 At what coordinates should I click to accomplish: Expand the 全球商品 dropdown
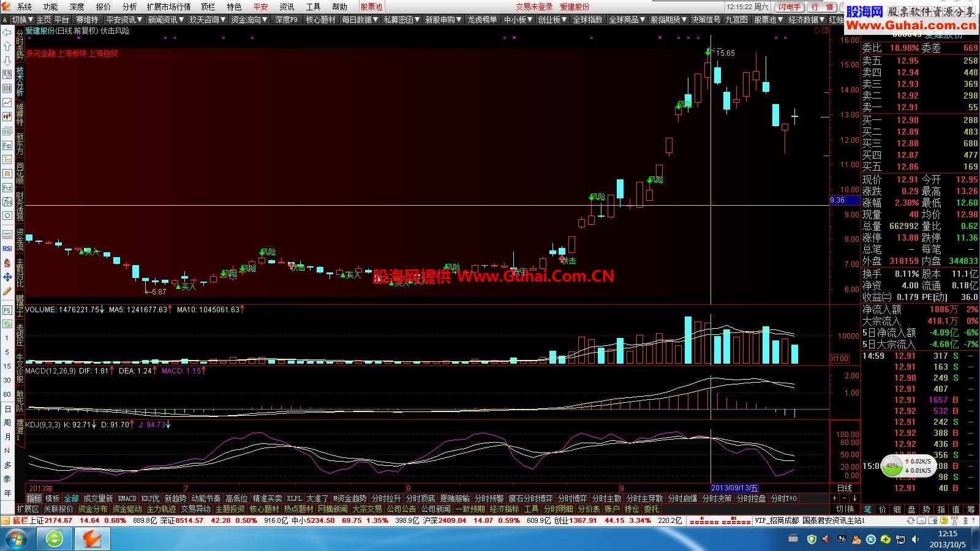pyautogui.click(x=628, y=20)
